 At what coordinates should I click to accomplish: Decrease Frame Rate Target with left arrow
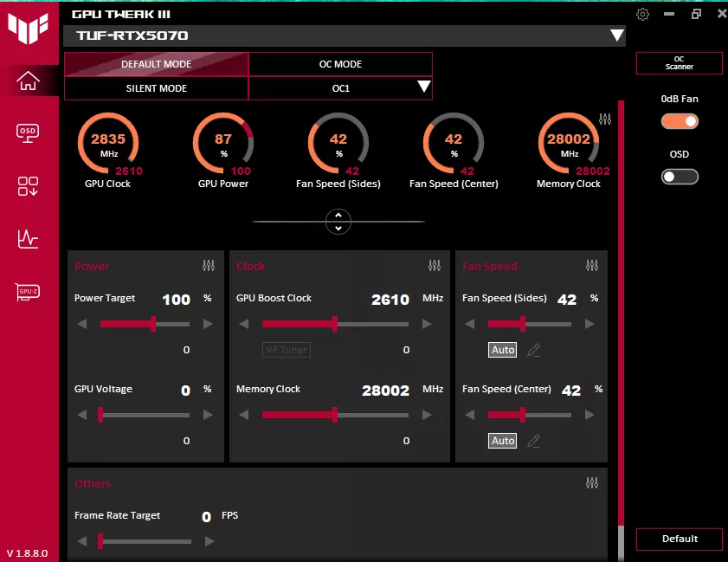click(82, 541)
